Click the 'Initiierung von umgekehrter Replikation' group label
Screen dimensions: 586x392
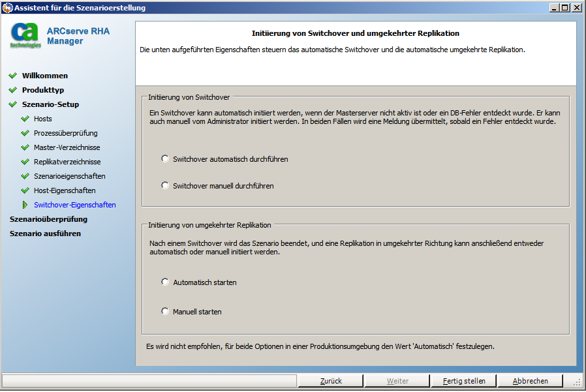coord(209,225)
